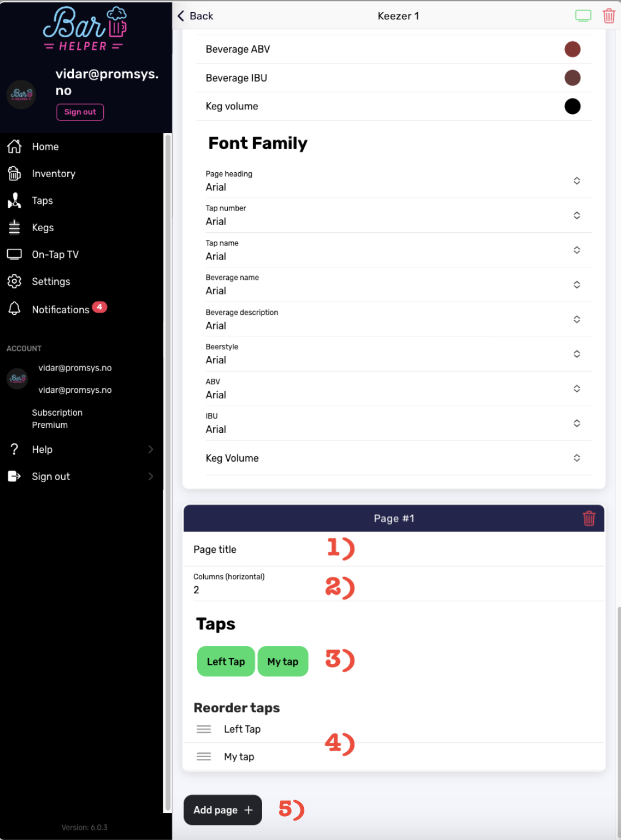Delete Page #1 with its trash icon

coord(589,518)
